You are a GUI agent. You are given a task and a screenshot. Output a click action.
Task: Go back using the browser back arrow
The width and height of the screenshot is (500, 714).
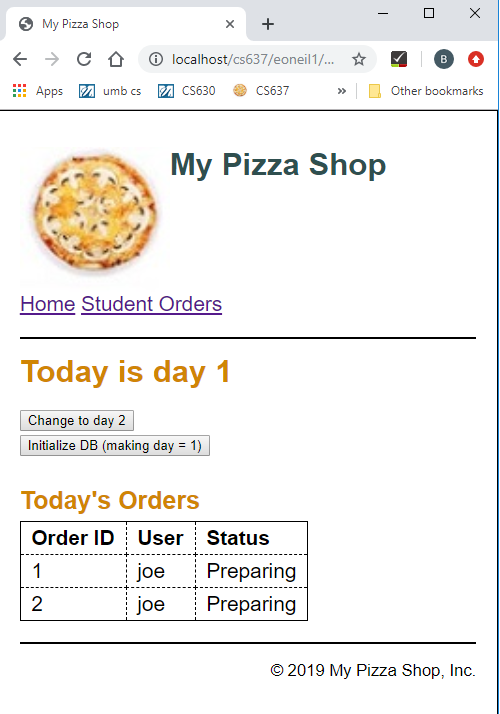coord(20,59)
